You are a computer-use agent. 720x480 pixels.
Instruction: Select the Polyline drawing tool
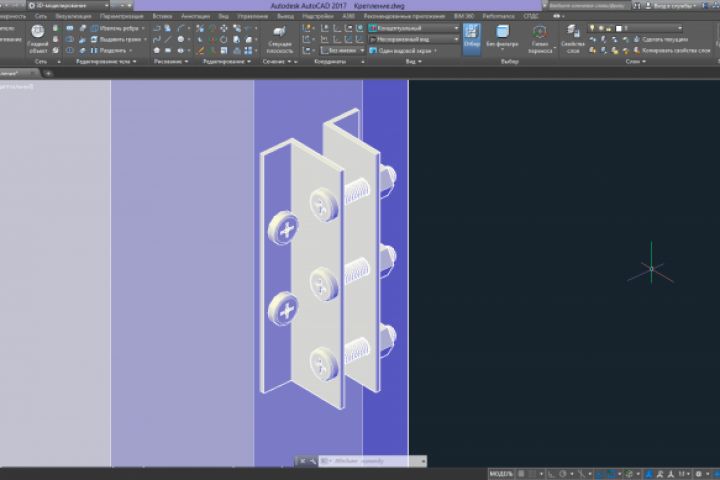pos(157,28)
